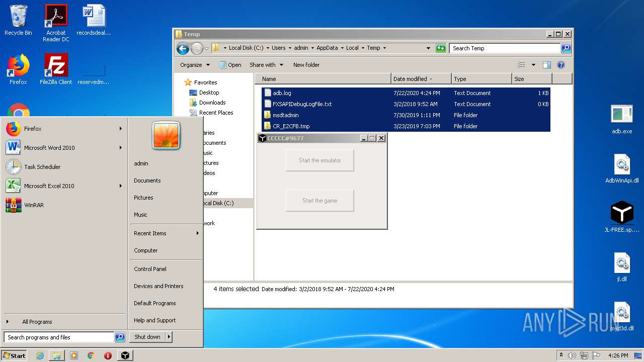Click the Chrome taskbar icon

coord(91,355)
